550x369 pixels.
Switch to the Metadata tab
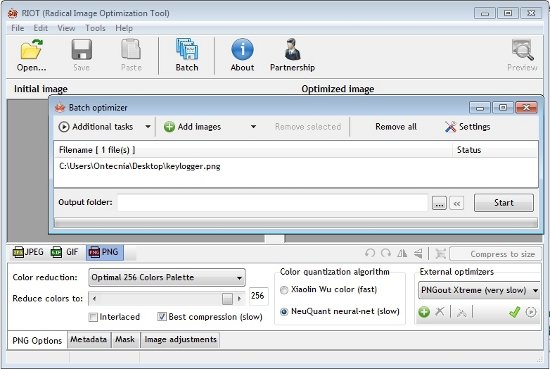pos(89,340)
